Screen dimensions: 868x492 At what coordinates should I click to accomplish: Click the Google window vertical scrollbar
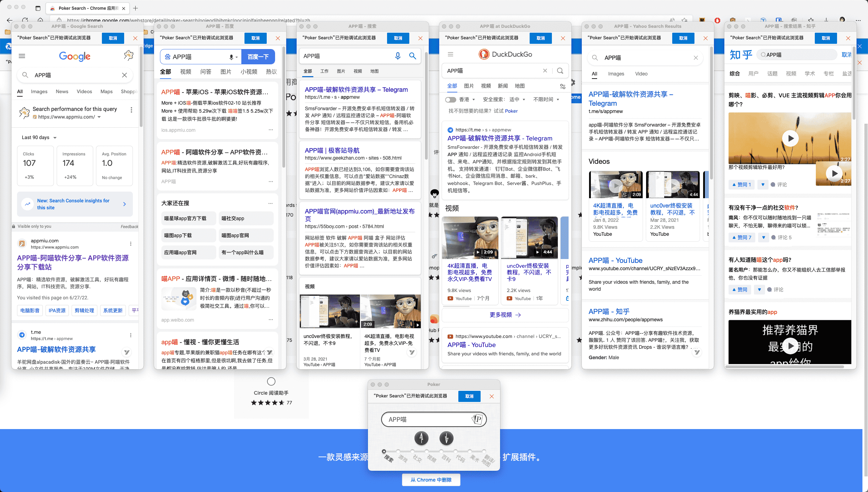click(x=141, y=87)
